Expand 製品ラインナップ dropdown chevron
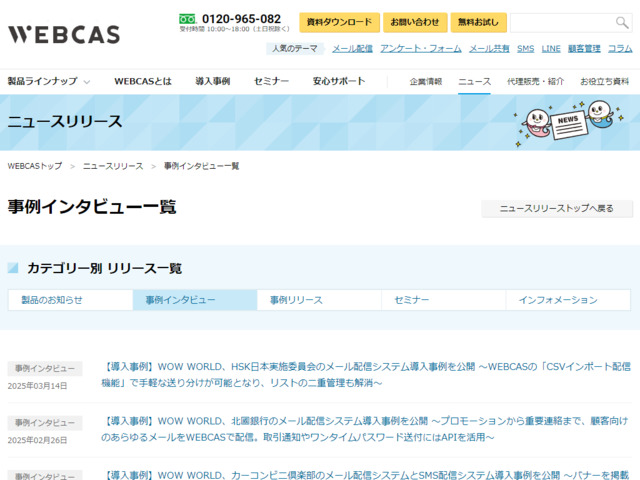Screen dimensions: 640x480 [x=87, y=82]
